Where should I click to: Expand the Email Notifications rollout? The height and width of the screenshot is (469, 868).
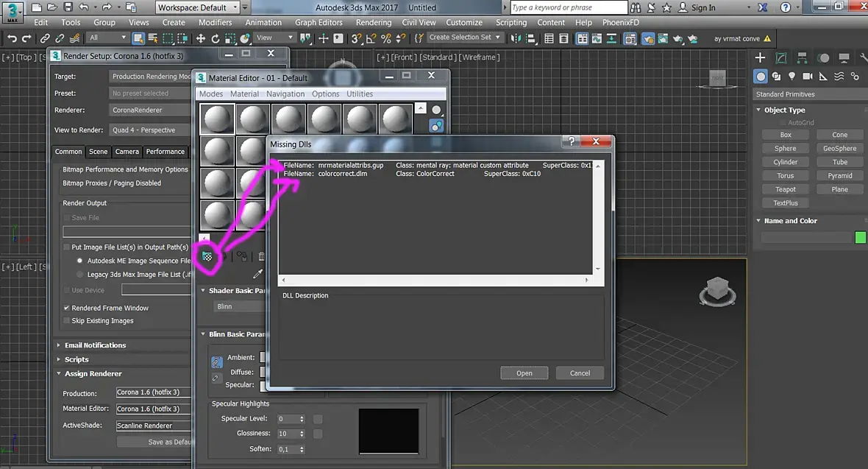[x=59, y=345]
